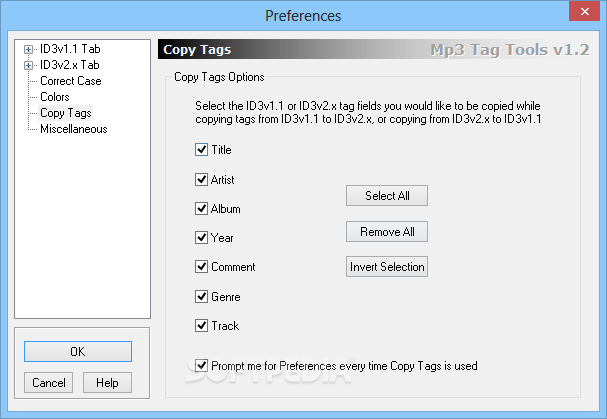Cancel the Preferences dialog
607x419 pixels.
tap(48, 383)
